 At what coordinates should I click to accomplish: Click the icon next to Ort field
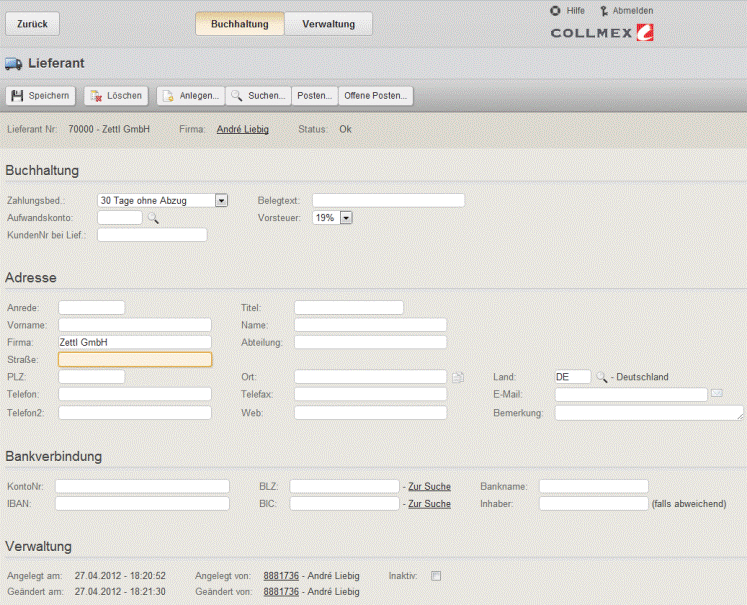[x=458, y=377]
